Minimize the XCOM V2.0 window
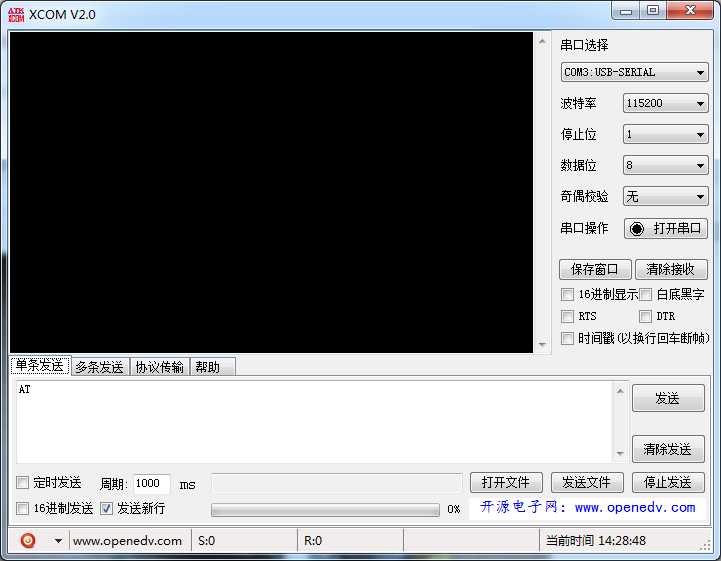The height and width of the screenshot is (561, 721). click(x=626, y=11)
